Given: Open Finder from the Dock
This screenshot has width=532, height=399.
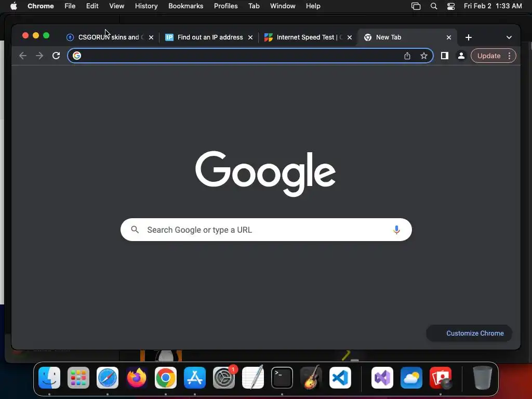Looking at the screenshot, I should pyautogui.click(x=49, y=378).
